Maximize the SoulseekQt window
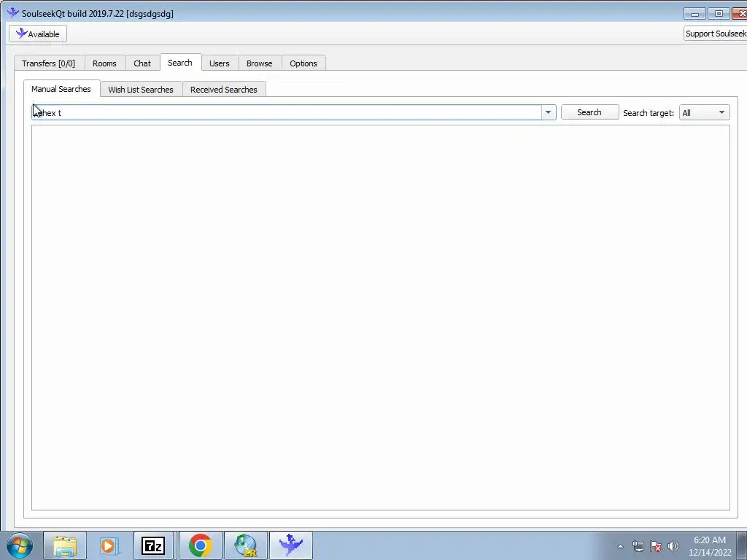Image resolution: width=747 pixels, height=560 pixels. coord(719,14)
